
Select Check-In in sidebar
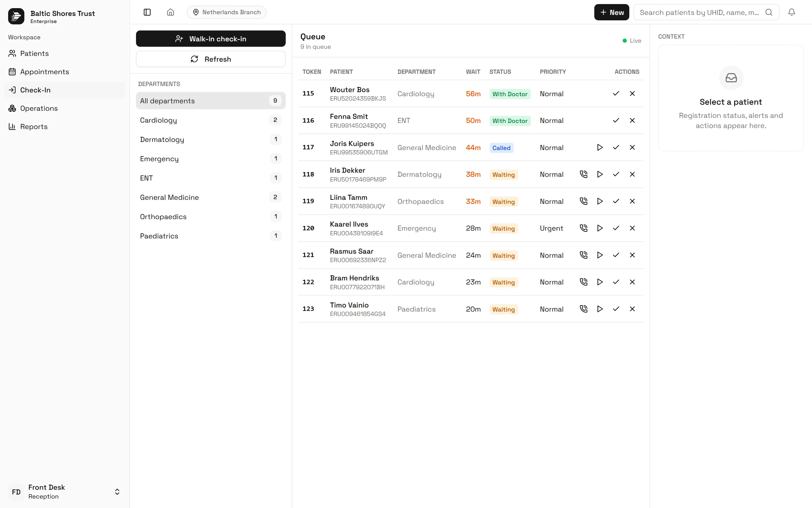click(65, 90)
